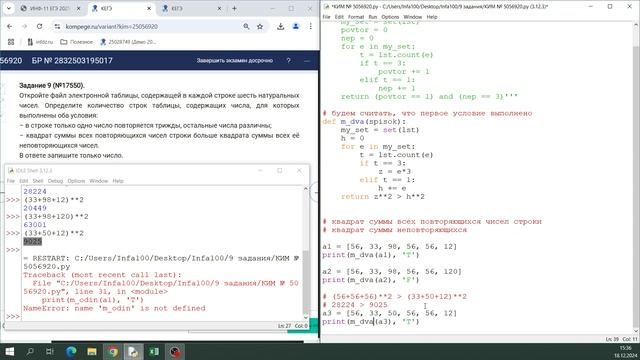Open Edit menu in IDLE Shell
Image resolution: width=640 pixels, height=360 pixels.
(x=24, y=181)
